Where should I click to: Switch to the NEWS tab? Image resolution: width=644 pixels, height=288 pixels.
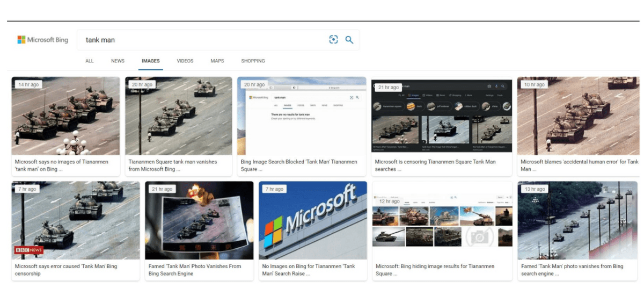[118, 61]
